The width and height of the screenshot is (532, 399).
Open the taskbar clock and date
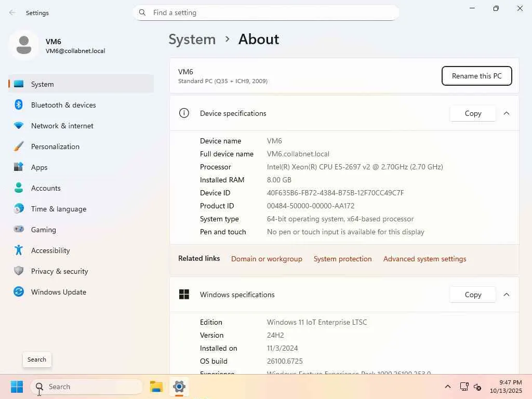506,387
